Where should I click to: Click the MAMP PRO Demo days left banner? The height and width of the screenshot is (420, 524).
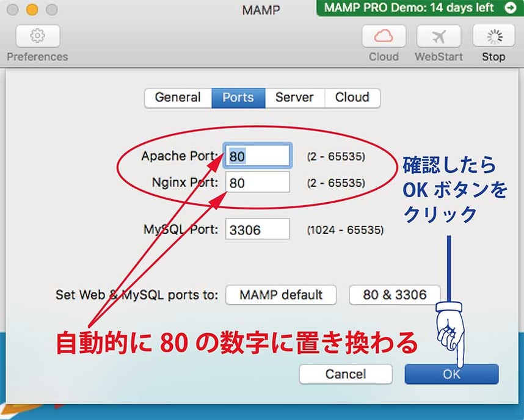(410, 8)
